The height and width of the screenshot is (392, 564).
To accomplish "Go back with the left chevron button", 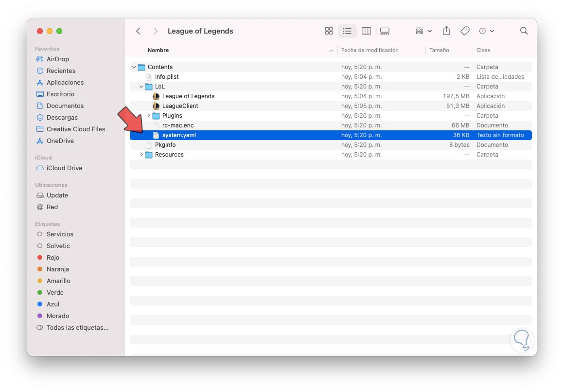I will tap(138, 31).
